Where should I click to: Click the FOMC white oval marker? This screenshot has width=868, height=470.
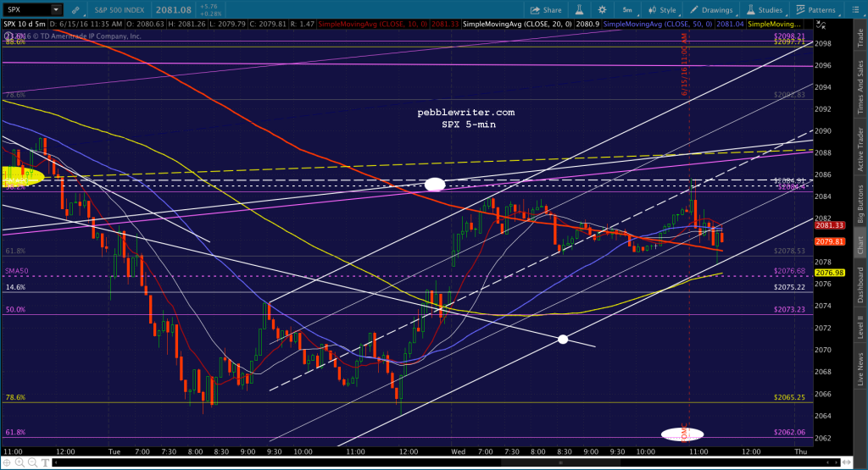click(x=682, y=434)
